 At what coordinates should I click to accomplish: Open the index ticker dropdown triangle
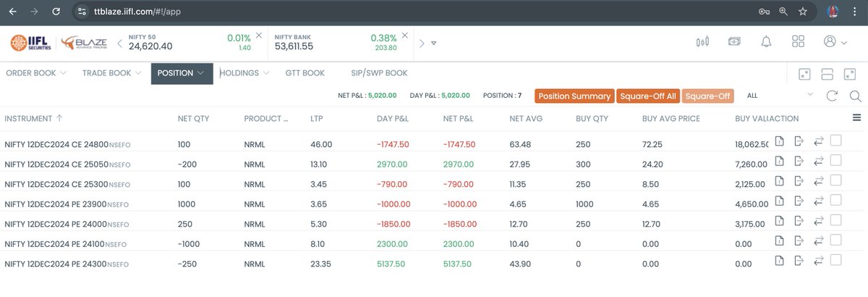click(x=433, y=43)
